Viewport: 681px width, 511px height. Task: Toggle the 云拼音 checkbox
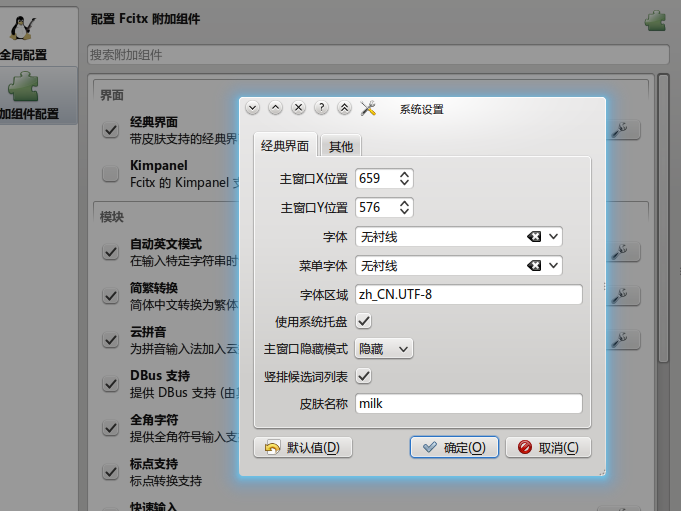tap(110, 340)
